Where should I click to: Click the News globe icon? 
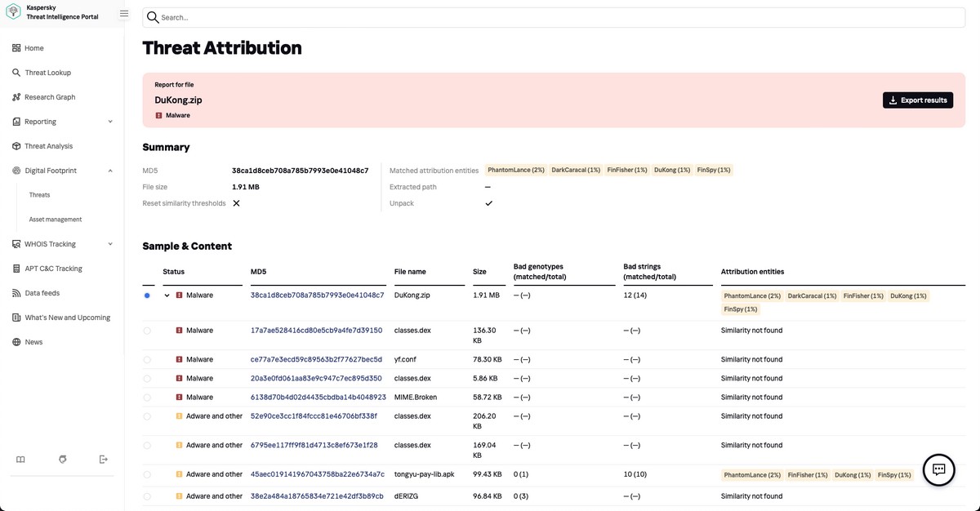pyautogui.click(x=16, y=342)
